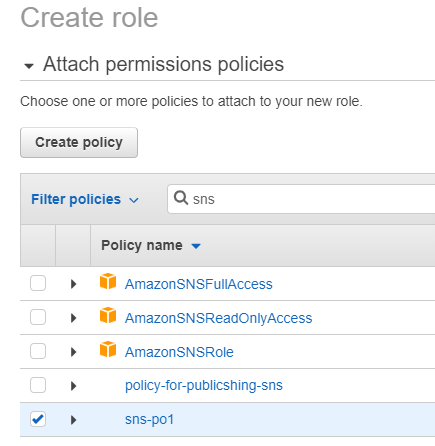Viewport: 435px width, 446px height.
Task: Tick the checkbox for policy-for-publicshing-sns
Action: tap(38, 385)
